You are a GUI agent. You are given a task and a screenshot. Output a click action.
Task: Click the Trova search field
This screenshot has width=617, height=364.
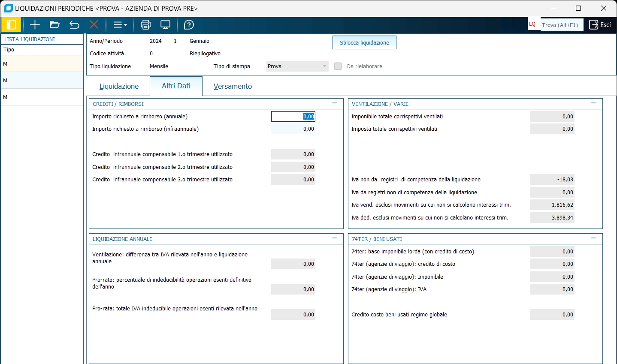coord(561,25)
